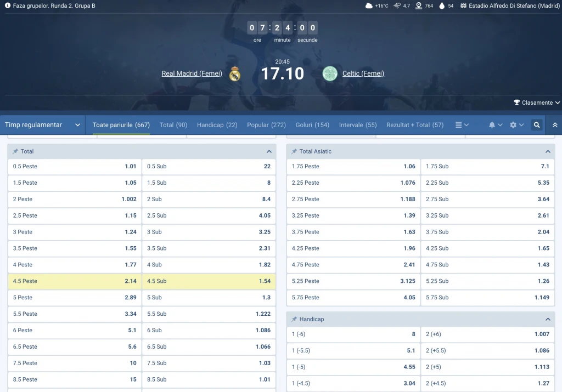Image resolution: width=562 pixels, height=392 pixels.
Task: Open Real Madrid (Femei) team link
Action: coord(192,73)
